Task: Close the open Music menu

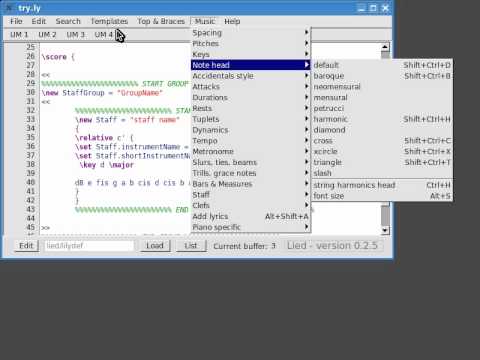Action: [x=205, y=21]
